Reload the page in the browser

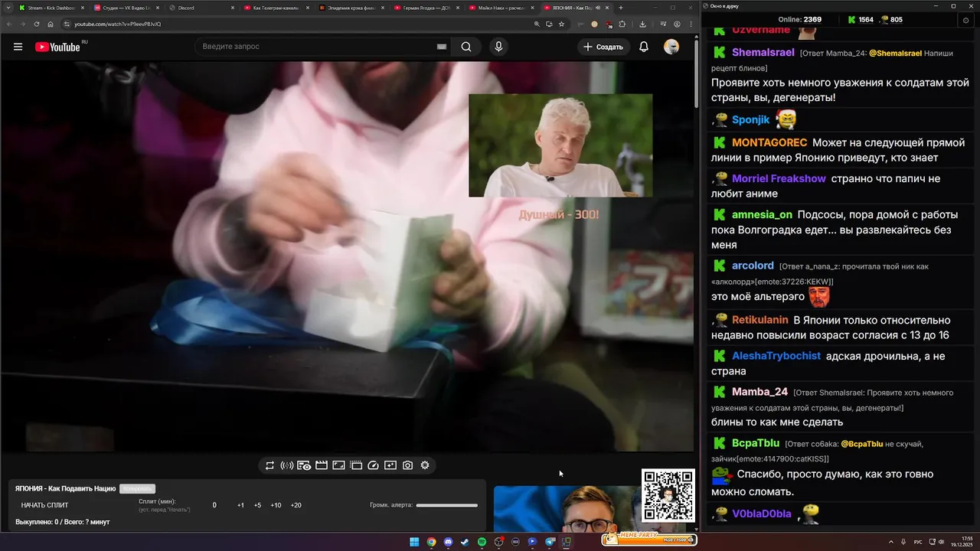coord(37,24)
